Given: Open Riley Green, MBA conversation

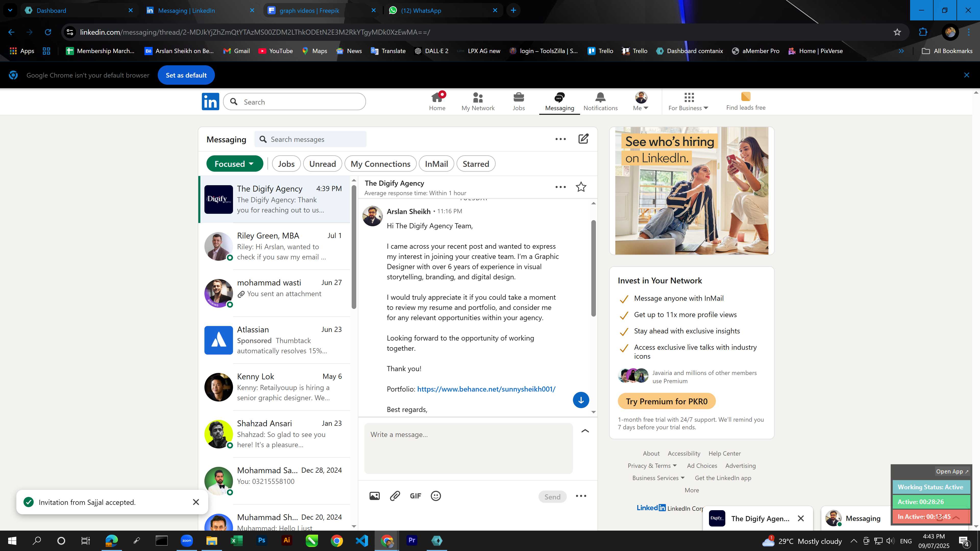Looking at the screenshot, I should point(274,246).
